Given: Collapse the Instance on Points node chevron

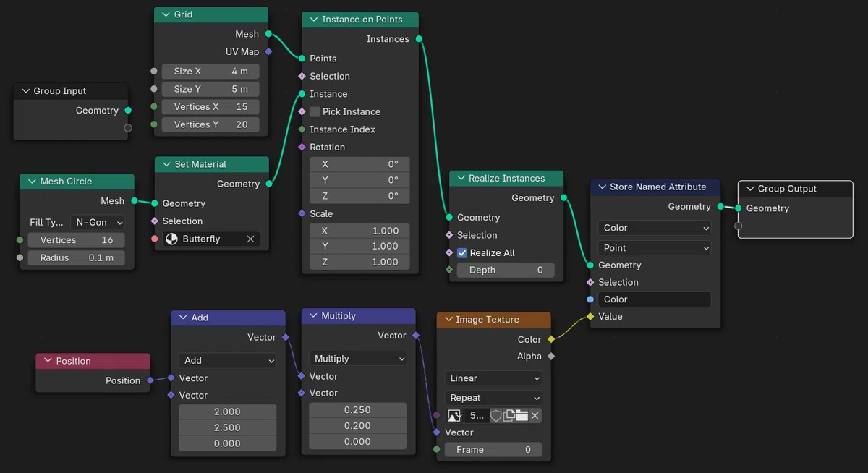Looking at the screenshot, I should [313, 20].
